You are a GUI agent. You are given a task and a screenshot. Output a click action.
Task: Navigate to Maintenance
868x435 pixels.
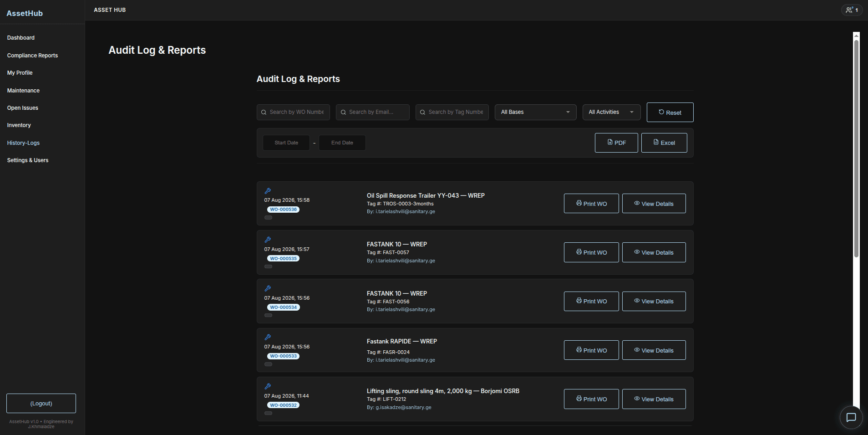(23, 91)
